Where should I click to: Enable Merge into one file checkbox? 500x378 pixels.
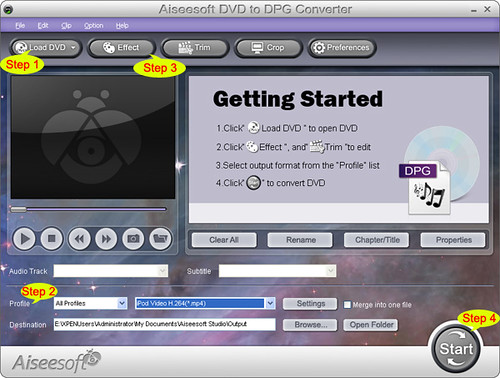347,305
